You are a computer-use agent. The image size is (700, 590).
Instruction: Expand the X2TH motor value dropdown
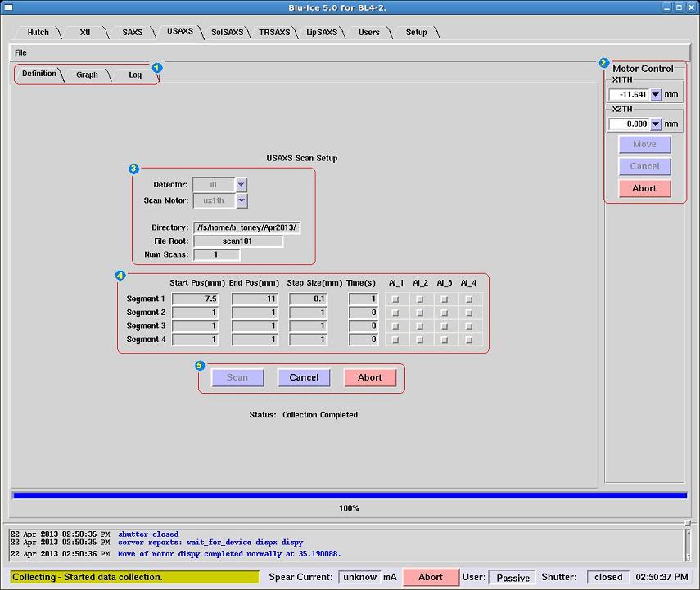click(655, 124)
